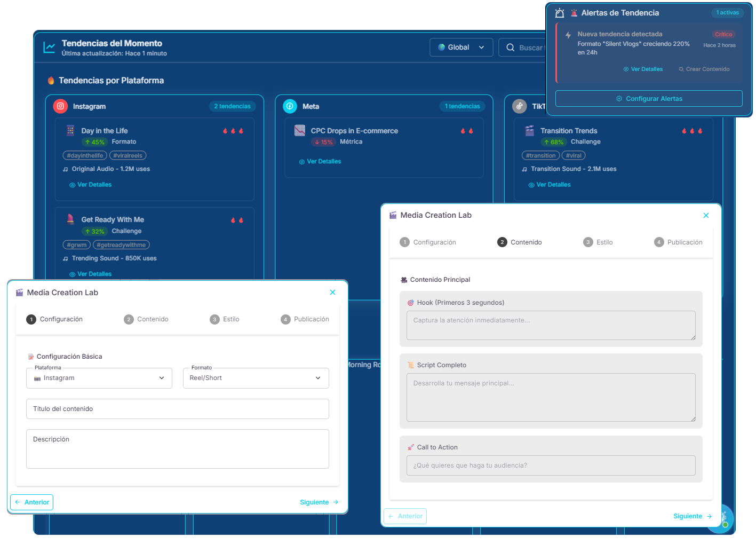Select Contenido step in left dialog
Screen dimensions: 756x545
point(146,319)
